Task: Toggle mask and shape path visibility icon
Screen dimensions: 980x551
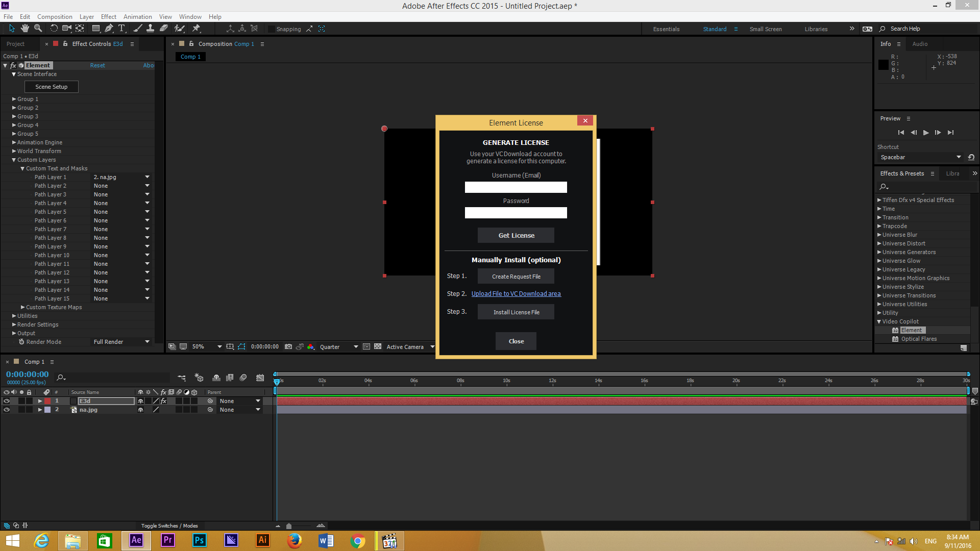Action: [241, 347]
